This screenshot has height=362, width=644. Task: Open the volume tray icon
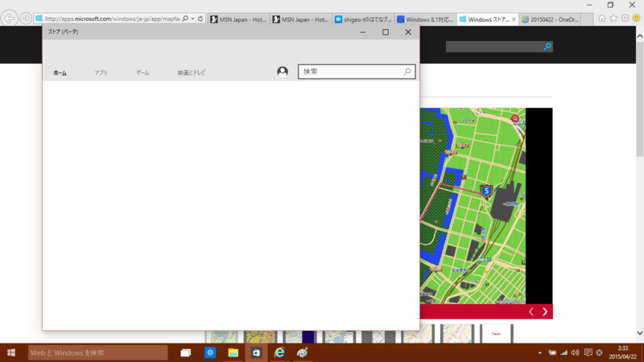click(x=575, y=352)
